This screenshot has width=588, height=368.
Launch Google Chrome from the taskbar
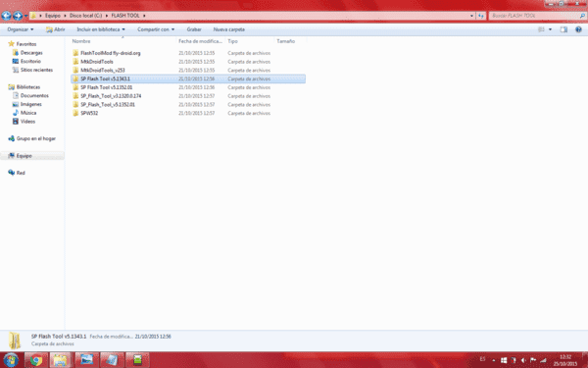(36, 360)
